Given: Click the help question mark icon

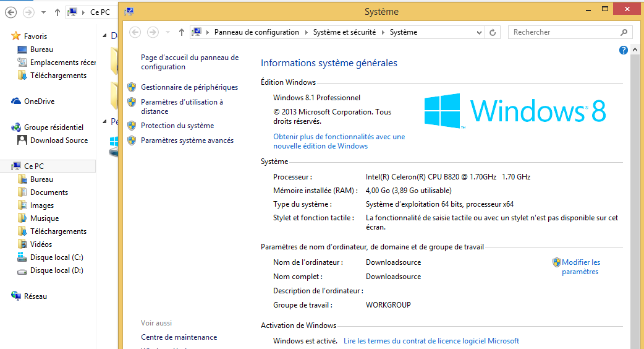Looking at the screenshot, I should [x=623, y=50].
